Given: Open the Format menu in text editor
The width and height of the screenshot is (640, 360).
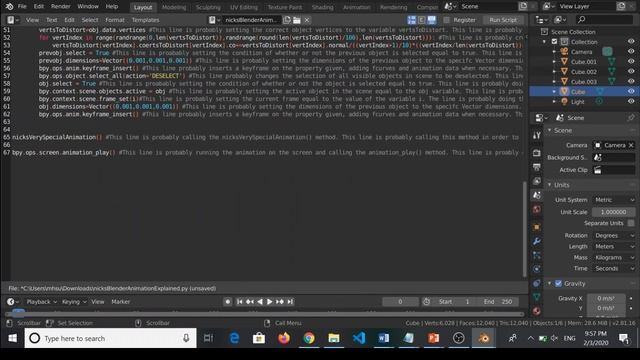Looking at the screenshot, I should pos(115,20).
